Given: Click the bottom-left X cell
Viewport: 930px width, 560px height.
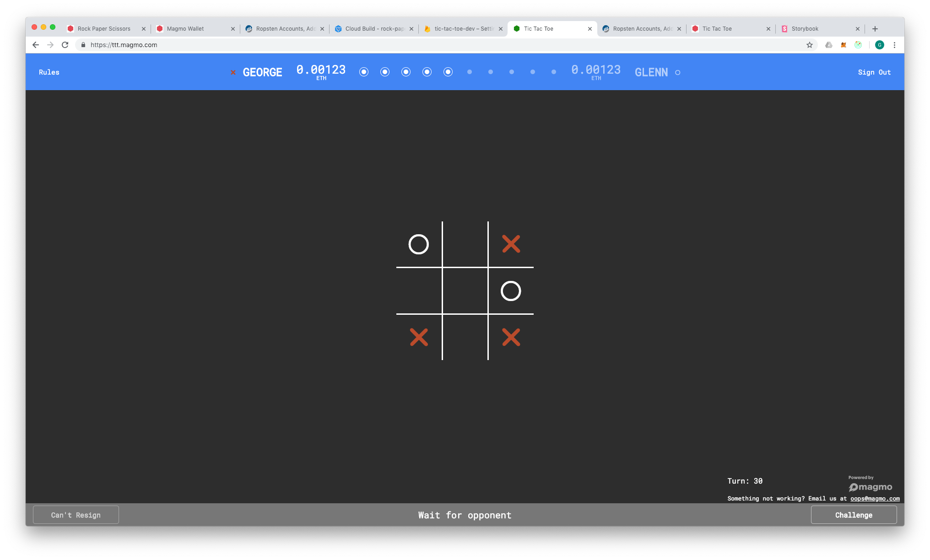Looking at the screenshot, I should (419, 337).
